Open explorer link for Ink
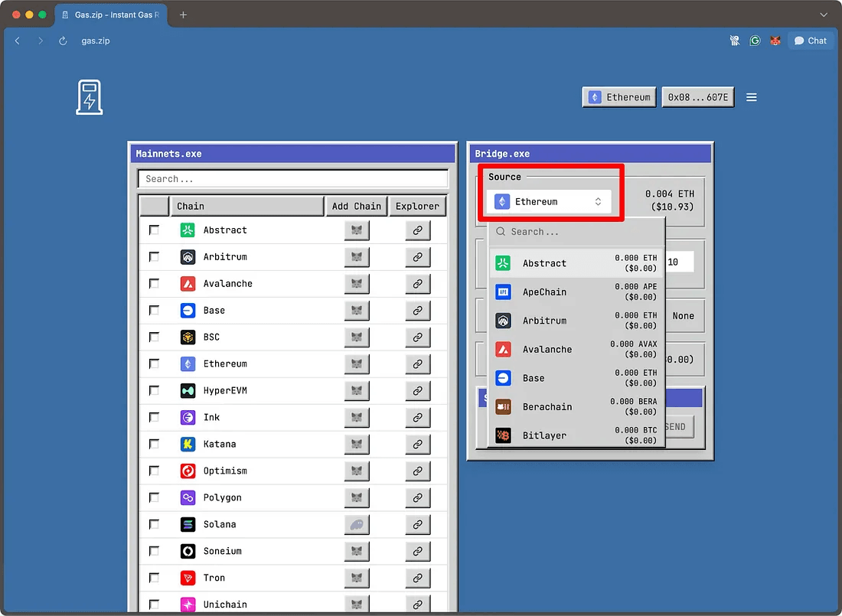This screenshot has width=842, height=616. pyautogui.click(x=418, y=417)
